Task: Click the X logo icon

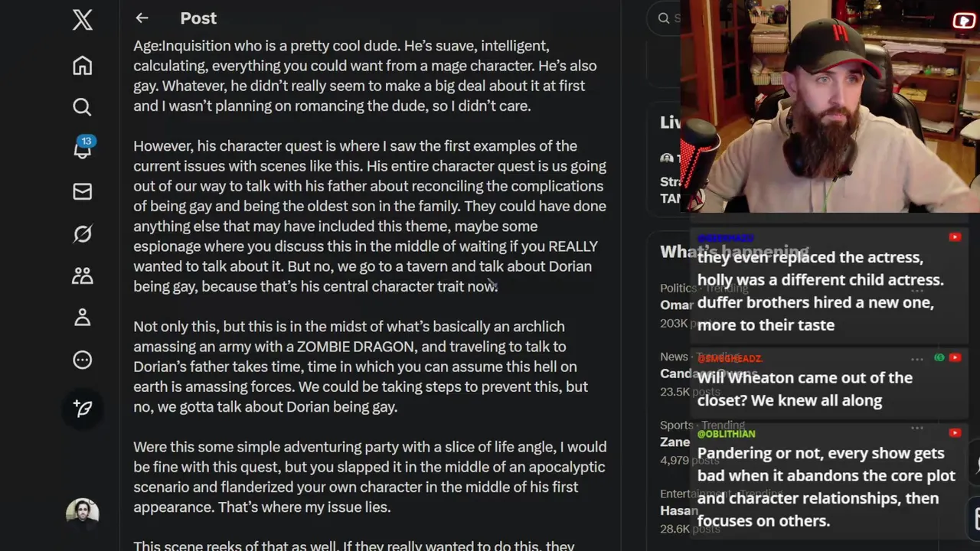Action: pyautogui.click(x=83, y=19)
